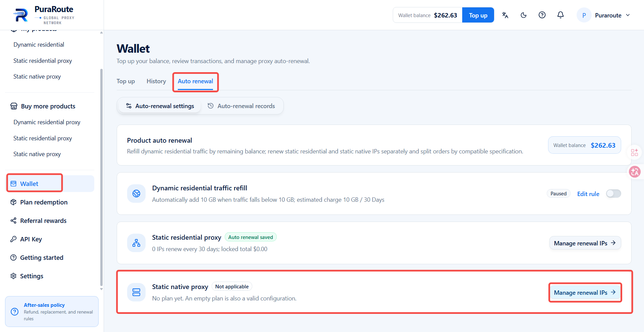Click the Auto renewal saved badge

click(251, 237)
